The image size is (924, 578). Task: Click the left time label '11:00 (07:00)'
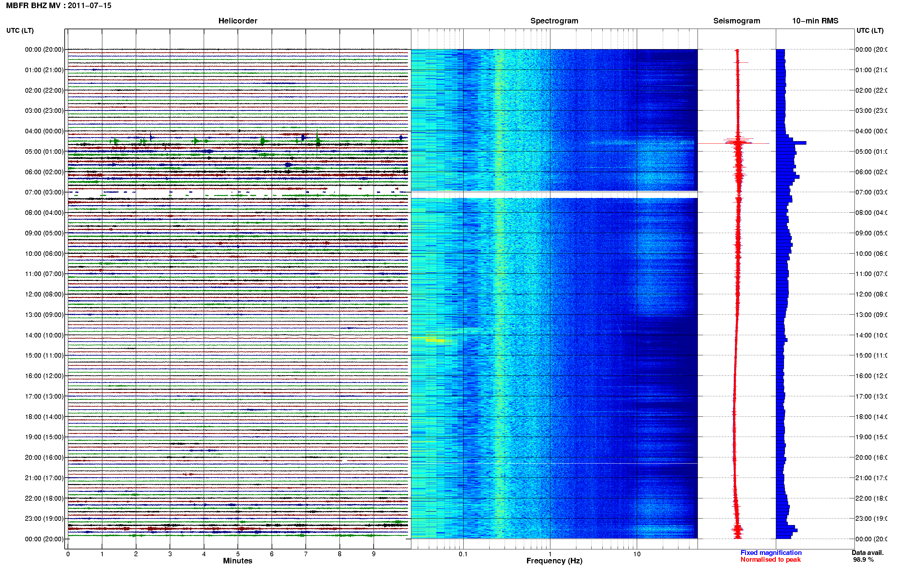(44, 274)
